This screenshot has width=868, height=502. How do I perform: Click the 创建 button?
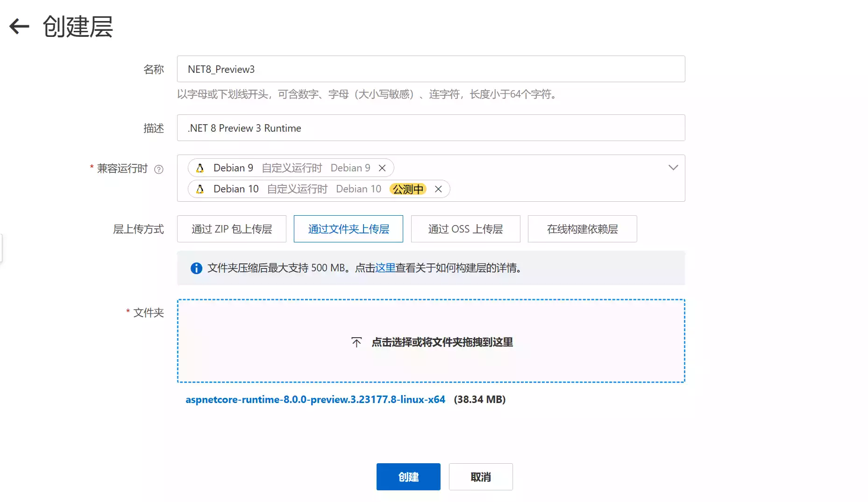tap(408, 477)
